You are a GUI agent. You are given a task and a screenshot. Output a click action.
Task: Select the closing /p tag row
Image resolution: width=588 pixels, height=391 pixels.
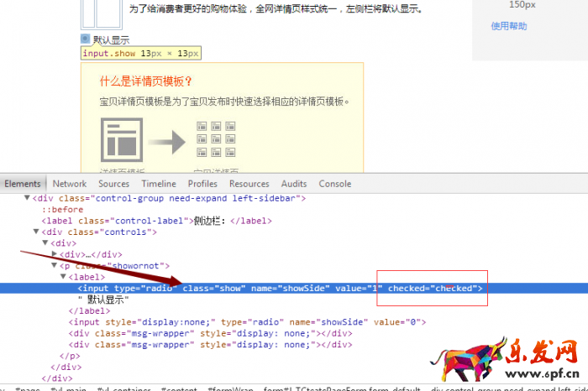[x=70, y=356]
